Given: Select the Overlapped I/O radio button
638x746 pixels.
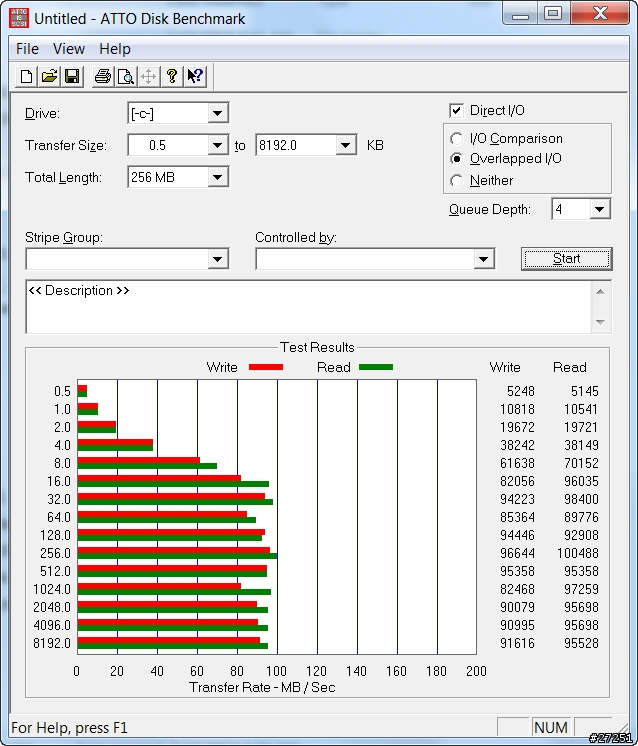Looking at the screenshot, I should tap(456, 158).
